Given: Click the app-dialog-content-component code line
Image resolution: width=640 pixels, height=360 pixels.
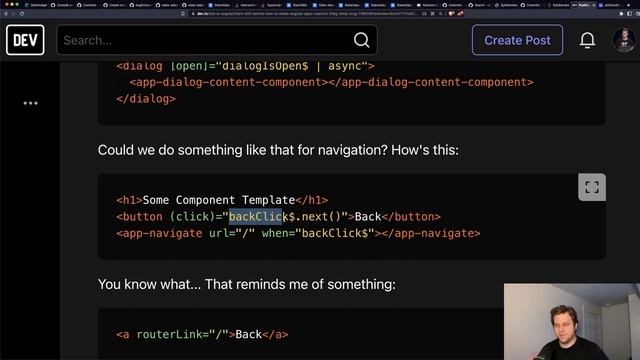Looking at the screenshot, I should (x=331, y=82).
